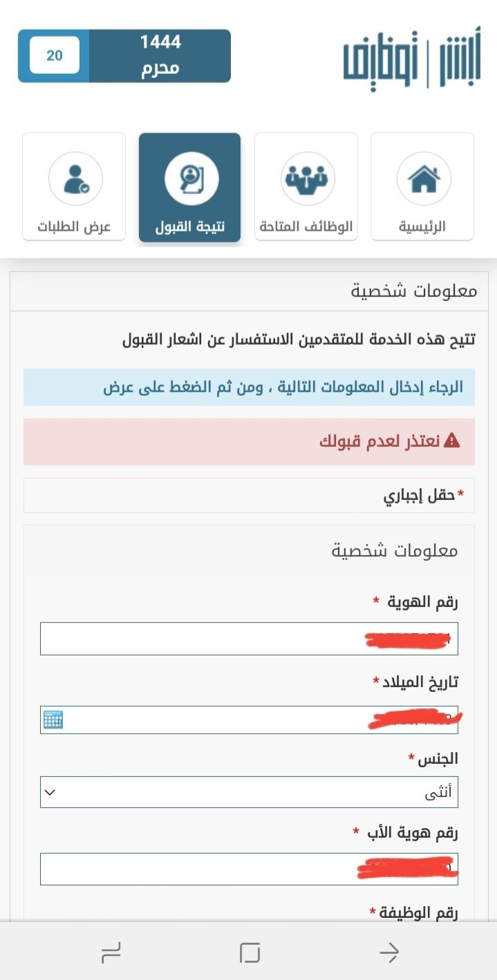Switch to الوظائف المتاحة tab
The width and height of the screenshot is (497, 980).
click(x=306, y=186)
